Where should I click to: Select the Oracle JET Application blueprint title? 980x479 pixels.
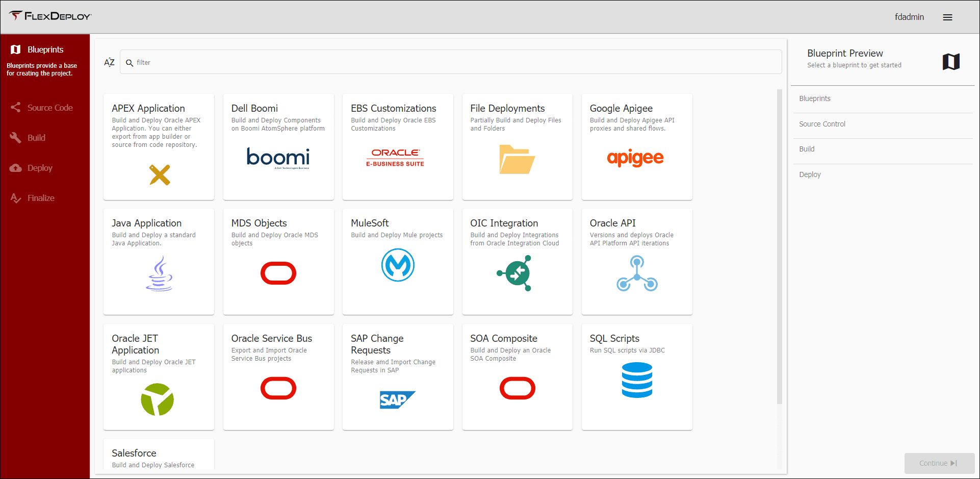pos(136,344)
